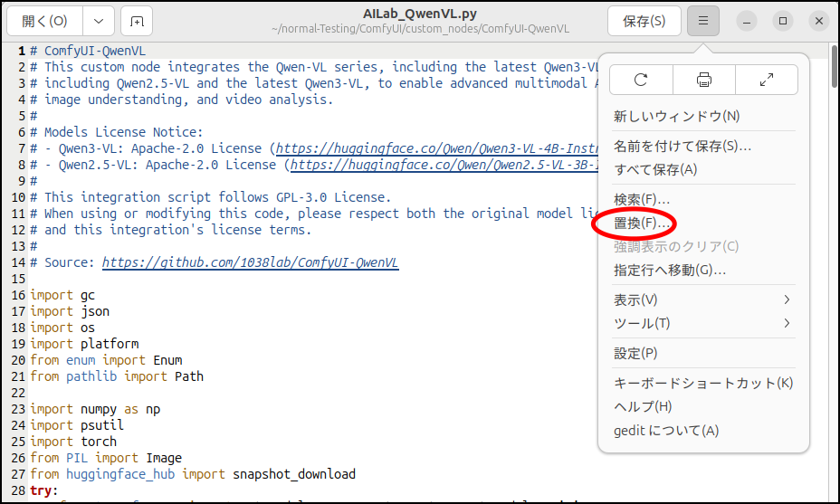Click the reload icon in menu

point(641,80)
